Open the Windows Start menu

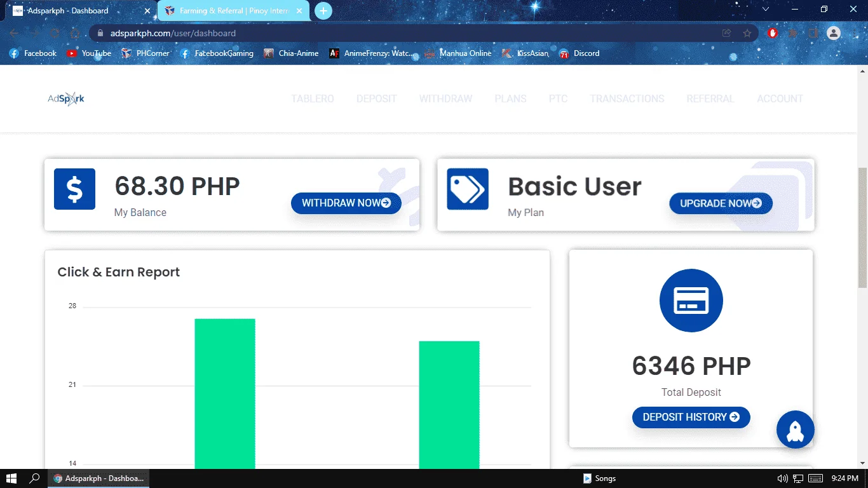pyautogui.click(x=11, y=478)
